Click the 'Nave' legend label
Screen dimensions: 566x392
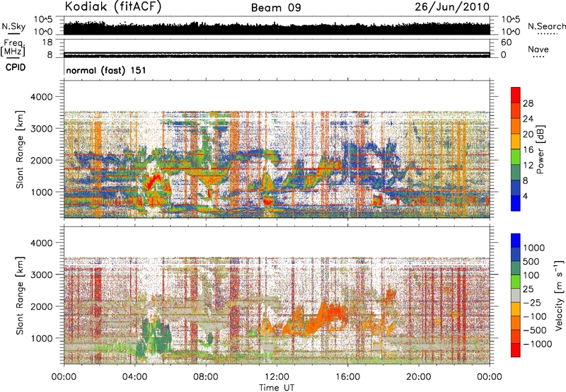tap(538, 50)
